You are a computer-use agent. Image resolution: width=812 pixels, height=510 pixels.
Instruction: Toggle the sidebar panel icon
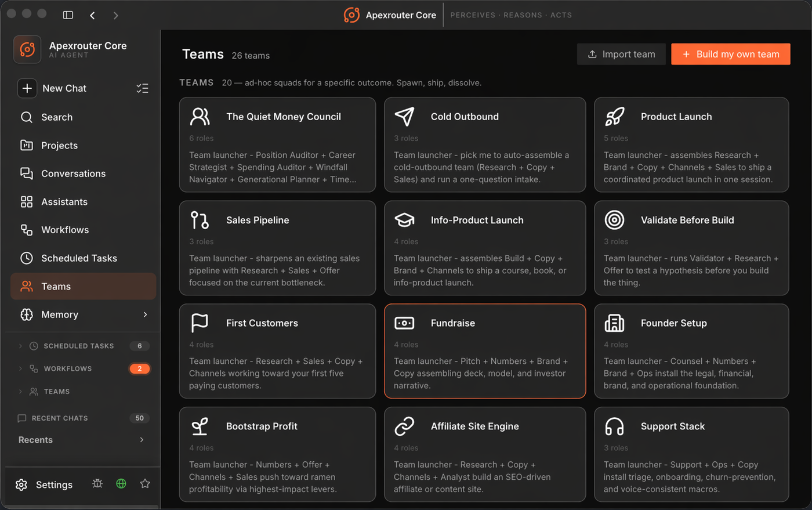point(68,15)
